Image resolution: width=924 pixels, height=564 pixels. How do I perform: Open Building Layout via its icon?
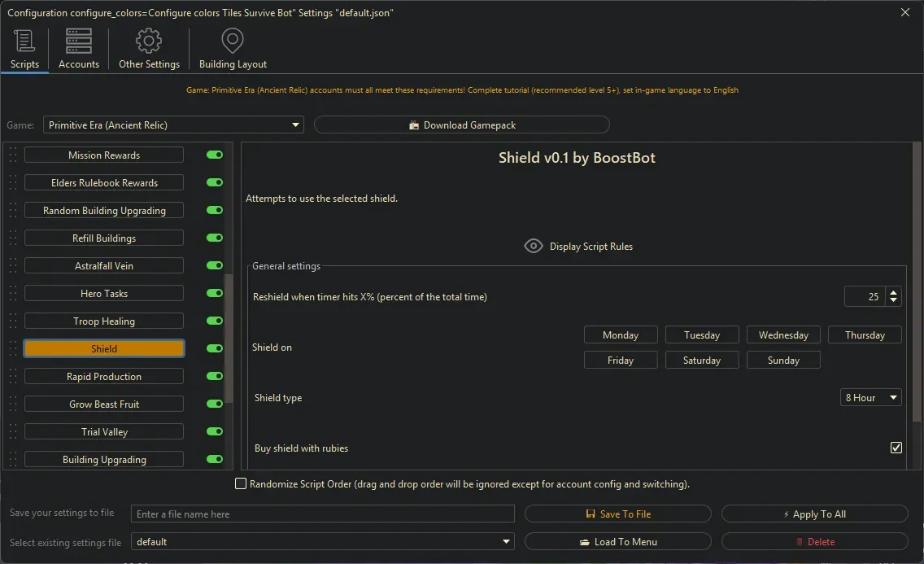[x=233, y=40]
